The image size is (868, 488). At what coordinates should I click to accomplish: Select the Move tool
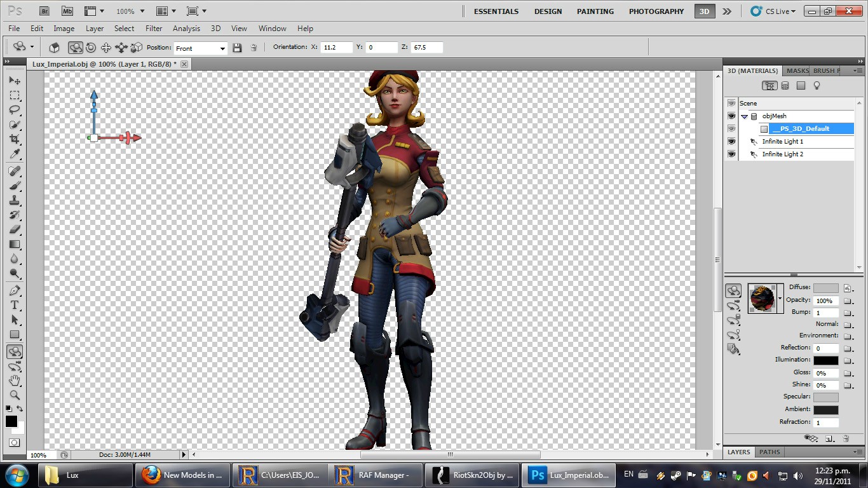coord(15,81)
